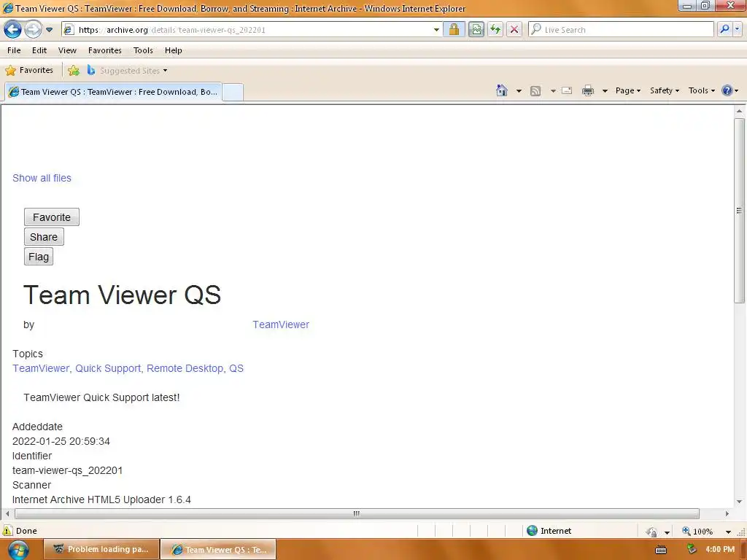The image size is (747, 560).
Task: Open the Tools command bar menu
Action: (702, 90)
